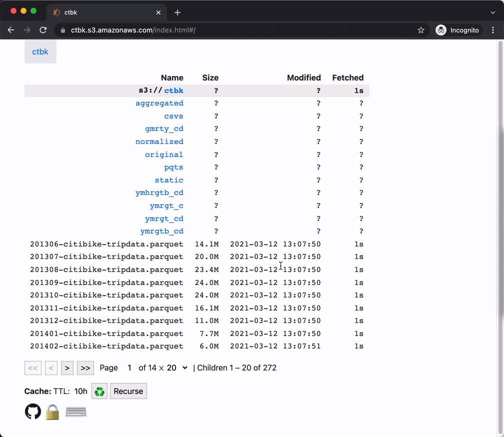Open the Chrome three-dot menu
The image size is (504, 437).
493,30
